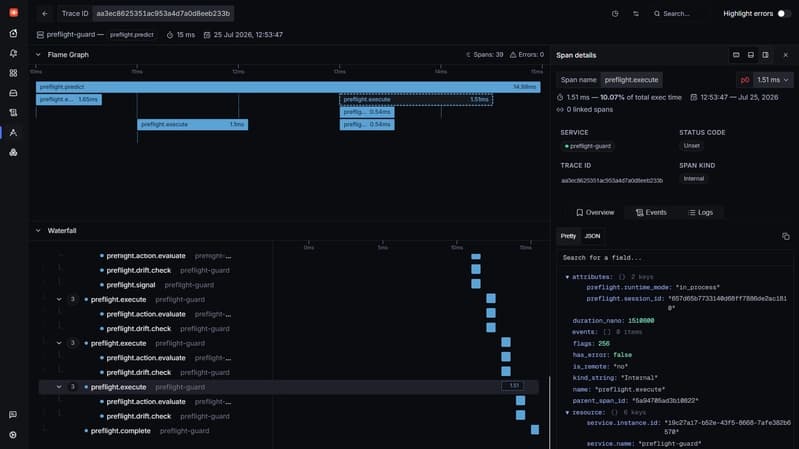Click the bottom-dock layout icon in Span details
This screenshot has height=449, width=799.
pos(751,55)
